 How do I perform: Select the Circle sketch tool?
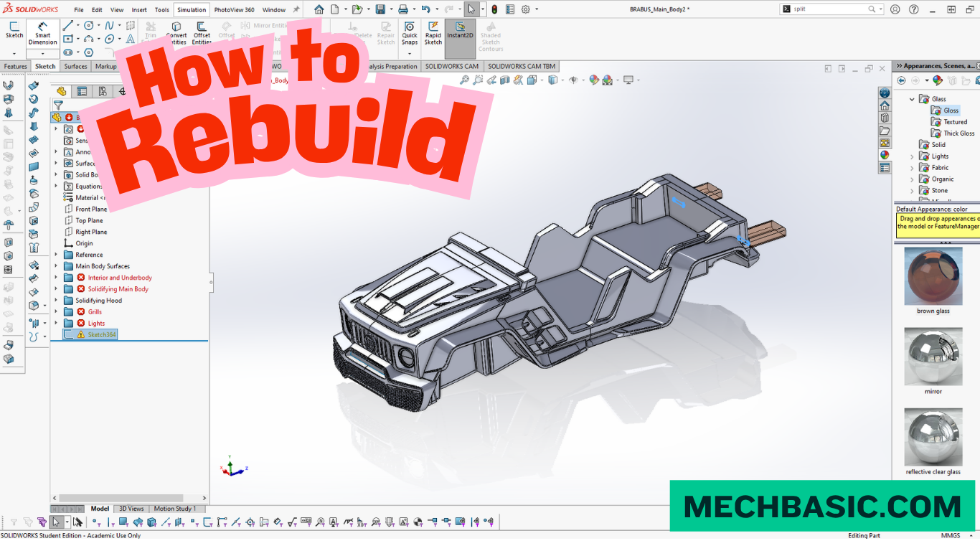[x=88, y=26]
